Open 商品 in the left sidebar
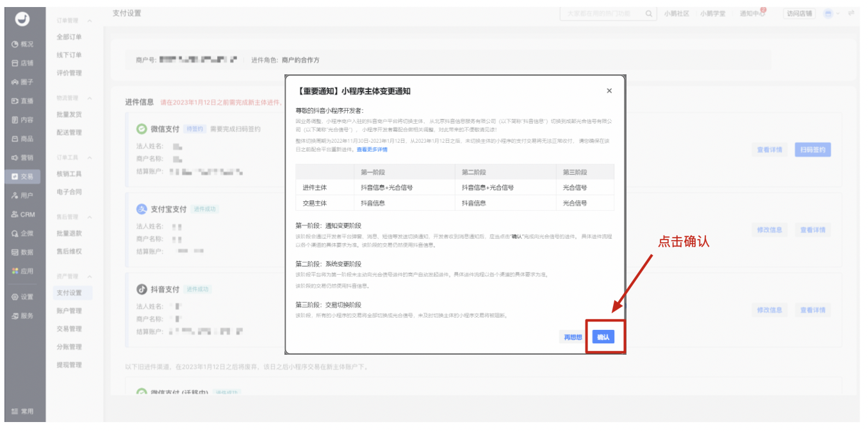 click(x=22, y=138)
